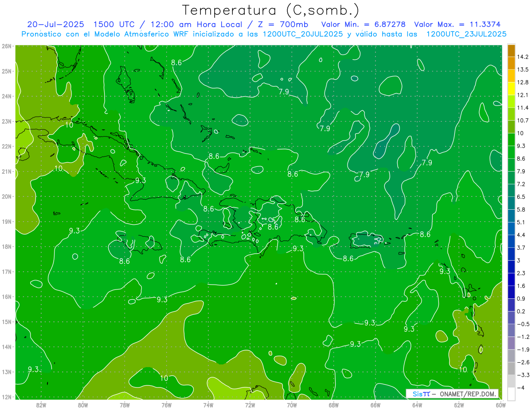Click the title "Temperatura (C,somb.)"
Viewport: 532px width, 411px height.
point(271,10)
